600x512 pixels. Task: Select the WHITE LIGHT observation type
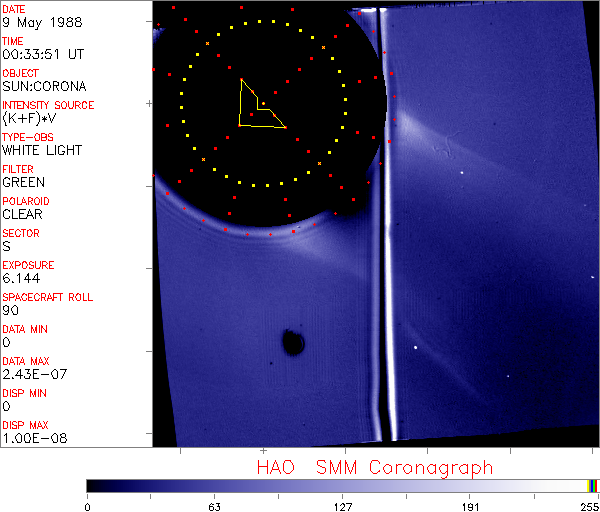pos(42,150)
